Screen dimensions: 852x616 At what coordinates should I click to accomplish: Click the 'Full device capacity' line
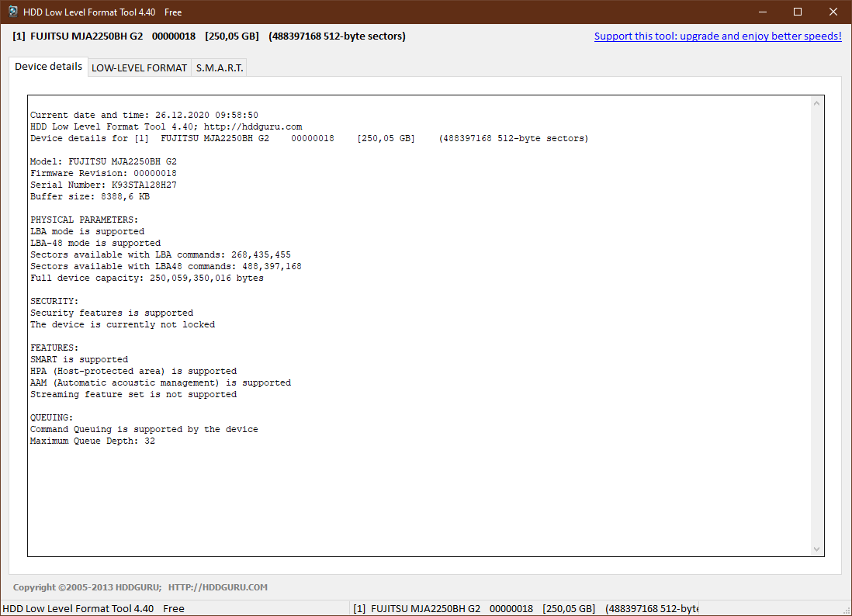click(147, 278)
